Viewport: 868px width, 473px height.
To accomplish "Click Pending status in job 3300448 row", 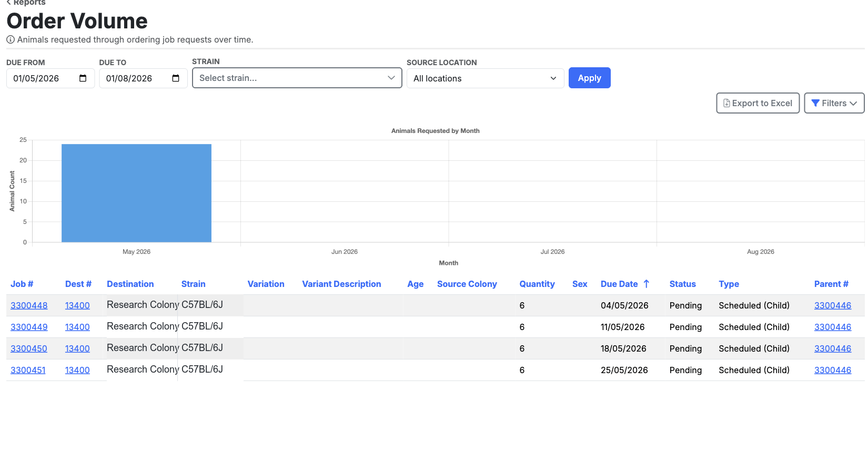I will tap(685, 305).
